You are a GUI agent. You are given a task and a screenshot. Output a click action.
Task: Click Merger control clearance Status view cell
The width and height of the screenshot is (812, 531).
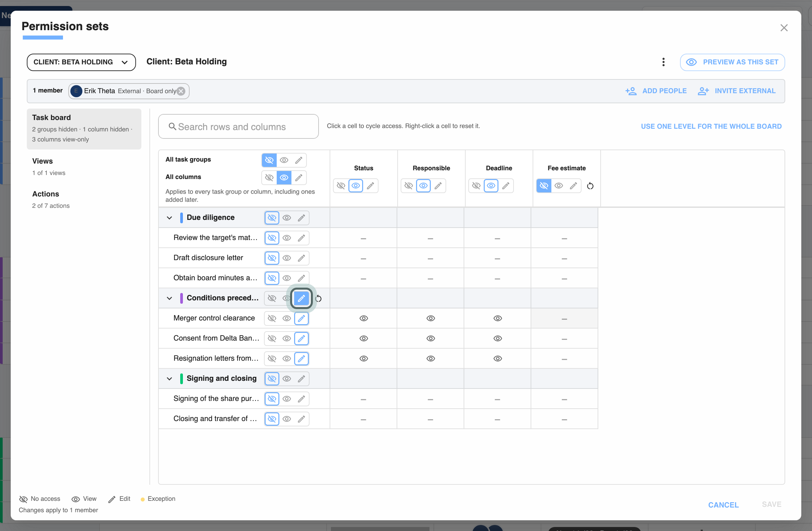point(363,318)
